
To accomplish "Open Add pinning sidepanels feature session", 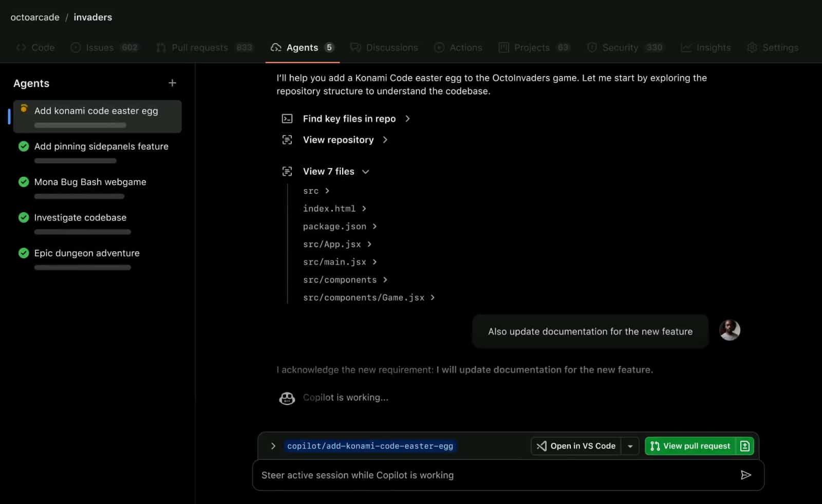I will [x=97, y=152].
